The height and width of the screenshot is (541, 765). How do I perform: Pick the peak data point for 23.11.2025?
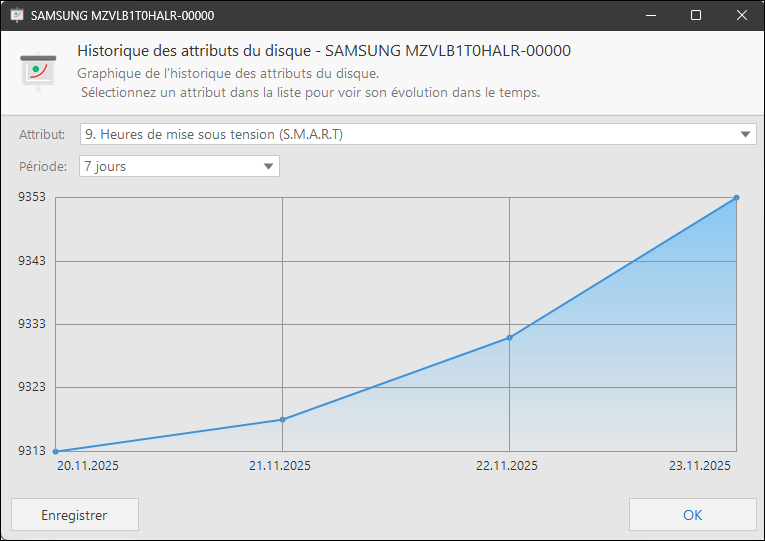(x=736, y=197)
